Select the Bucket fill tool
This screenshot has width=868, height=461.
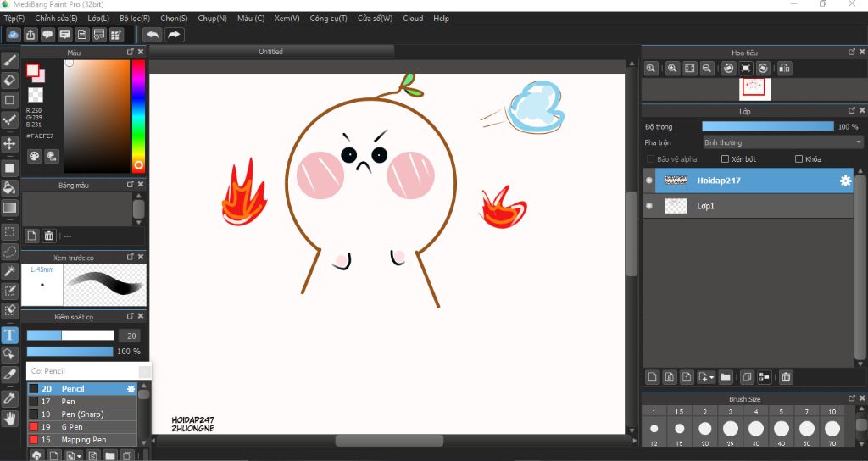[10, 187]
